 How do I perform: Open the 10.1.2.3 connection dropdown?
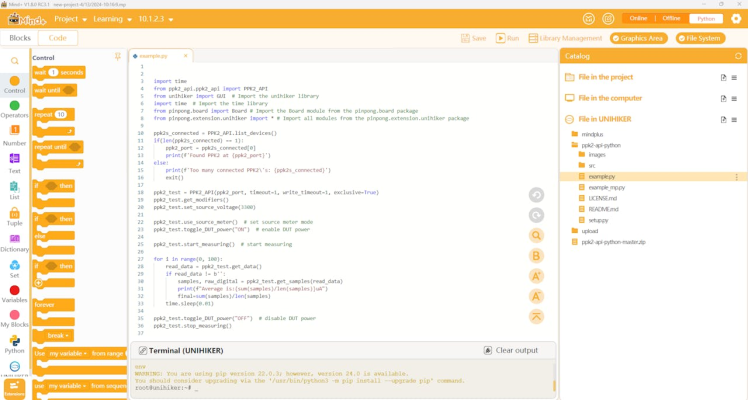156,19
